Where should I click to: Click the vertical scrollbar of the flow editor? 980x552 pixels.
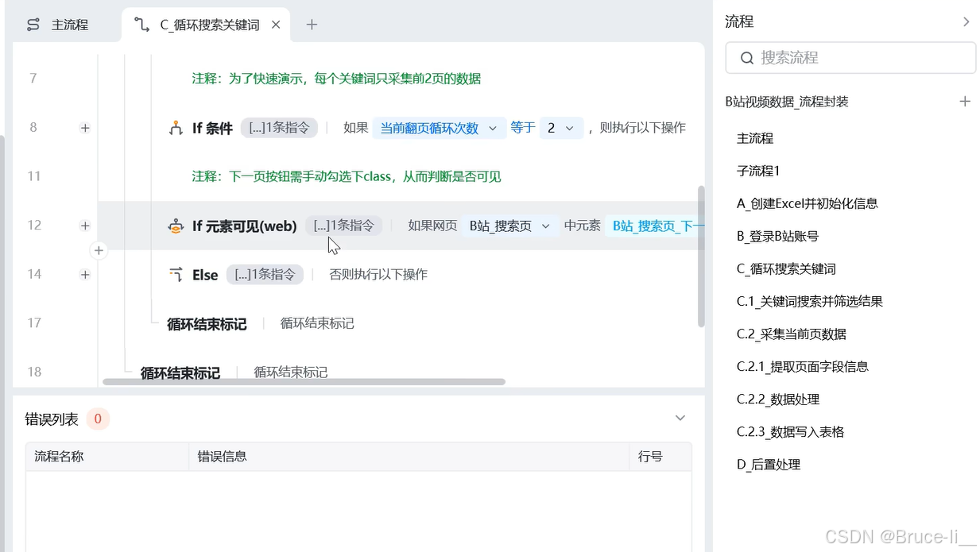pos(701,256)
